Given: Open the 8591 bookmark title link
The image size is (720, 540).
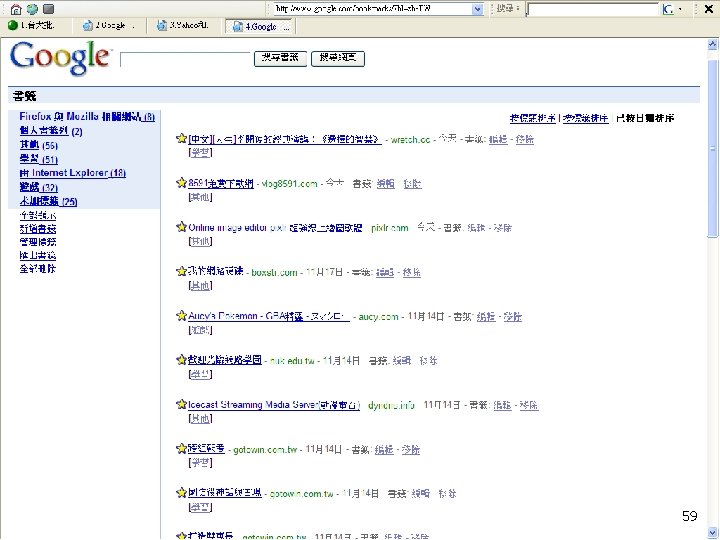Looking at the screenshot, I should pos(221,183).
